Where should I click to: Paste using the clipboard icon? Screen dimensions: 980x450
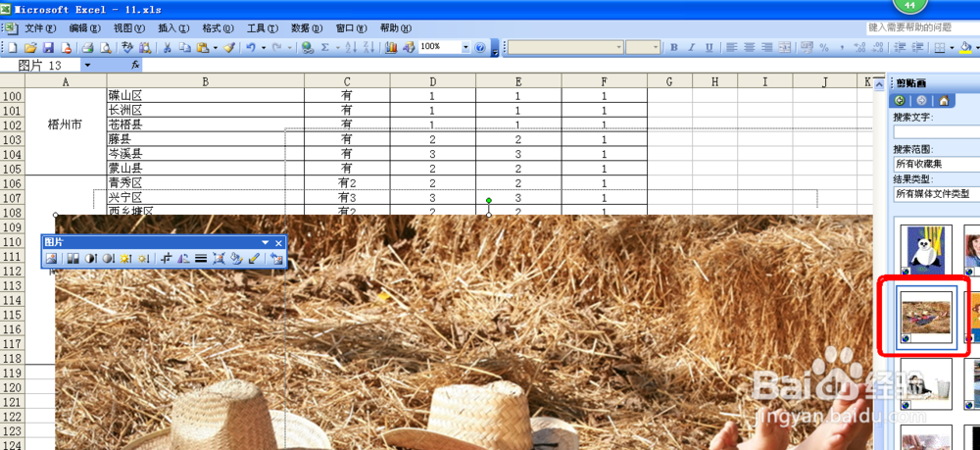203,47
